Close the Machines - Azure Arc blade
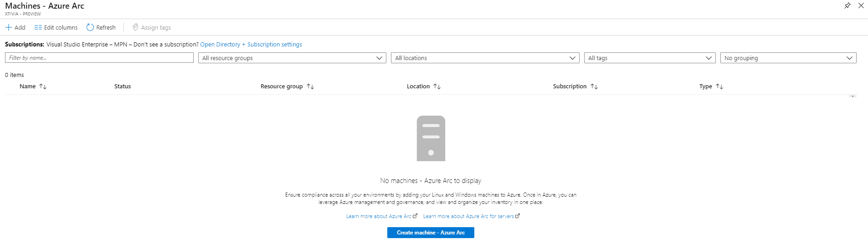Screen dimensions: 868x239 (861, 5)
